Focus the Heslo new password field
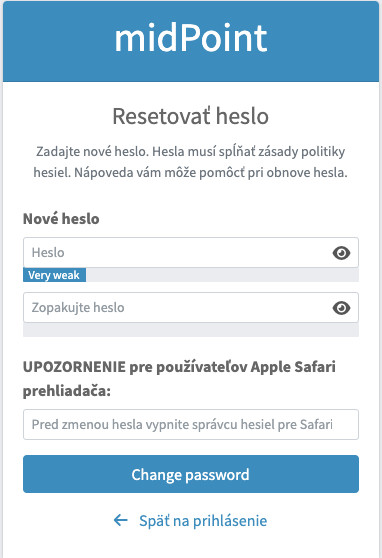 [x=191, y=253]
